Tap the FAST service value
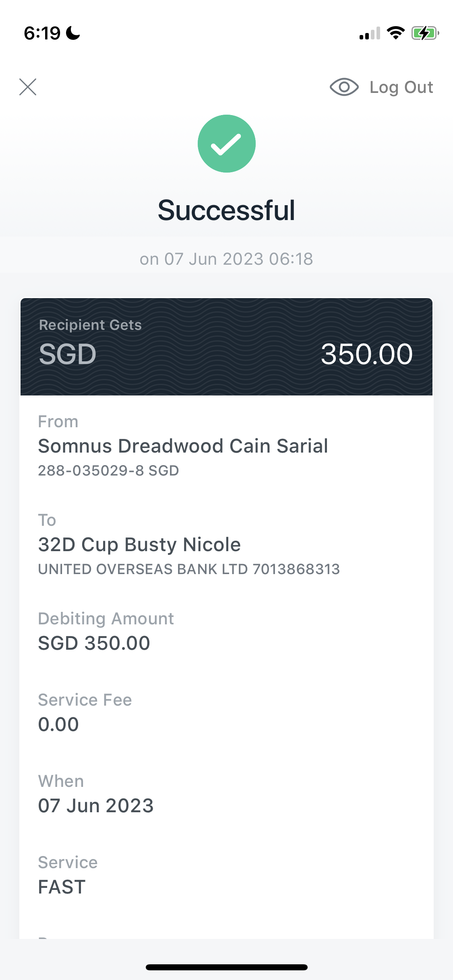The image size is (453, 980). (x=62, y=887)
